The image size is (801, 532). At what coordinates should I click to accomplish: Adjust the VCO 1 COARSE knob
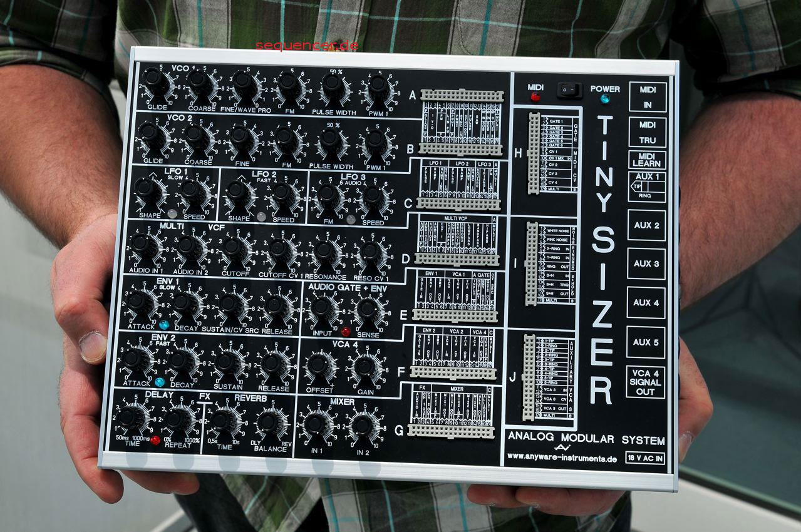point(199,81)
